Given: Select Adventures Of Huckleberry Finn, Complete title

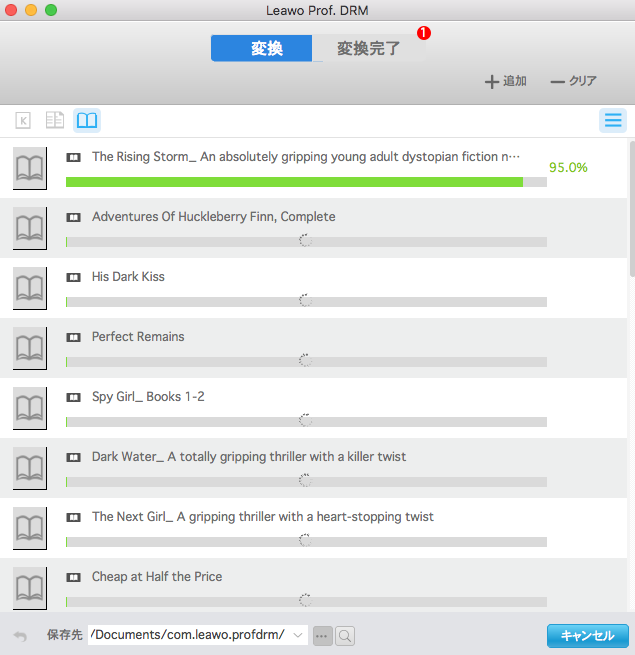Looking at the screenshot, I should tap(213, 216).
